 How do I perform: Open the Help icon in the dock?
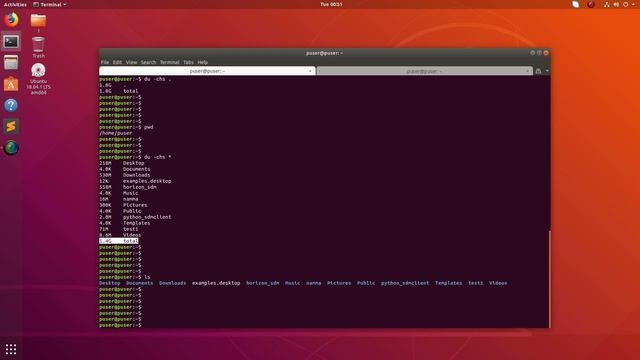[11, 105]
